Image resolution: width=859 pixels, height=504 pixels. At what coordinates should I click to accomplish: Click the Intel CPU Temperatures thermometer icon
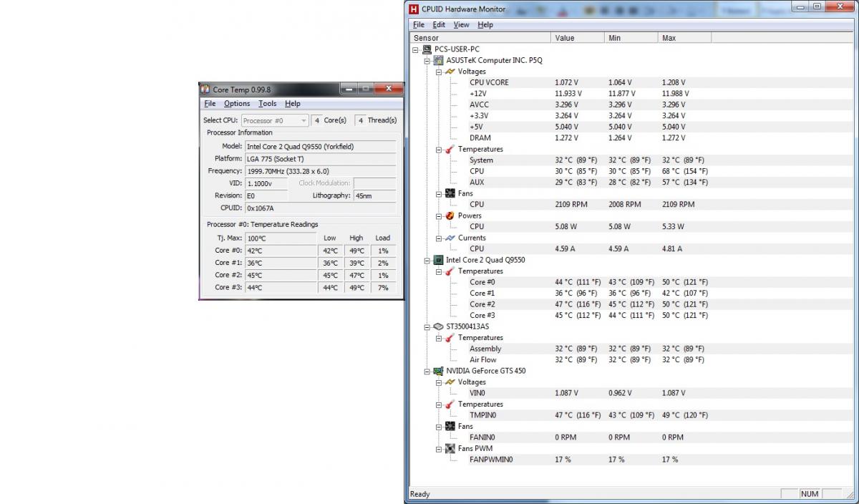450,271
